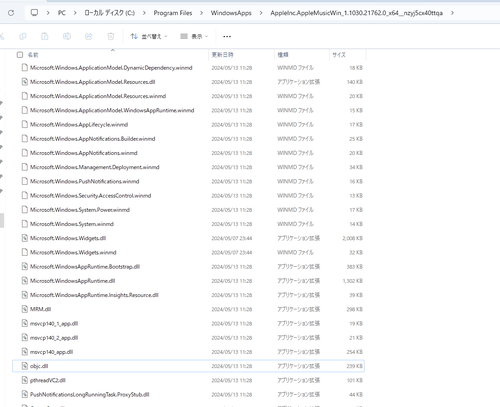The height and width of the screenshot is (407, 500).
Task: Sort by type (種類) column header
Action: tap(283, 55)
